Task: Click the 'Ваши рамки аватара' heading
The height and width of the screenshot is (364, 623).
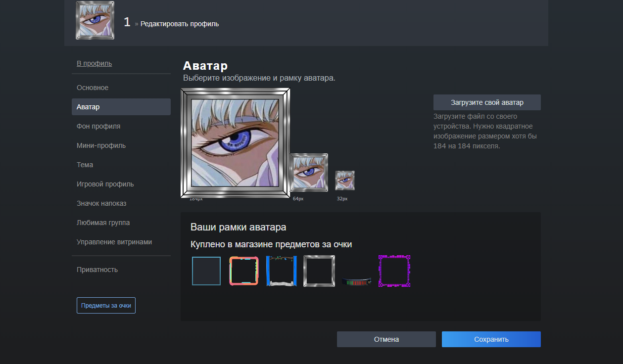Action: point(239,227)
